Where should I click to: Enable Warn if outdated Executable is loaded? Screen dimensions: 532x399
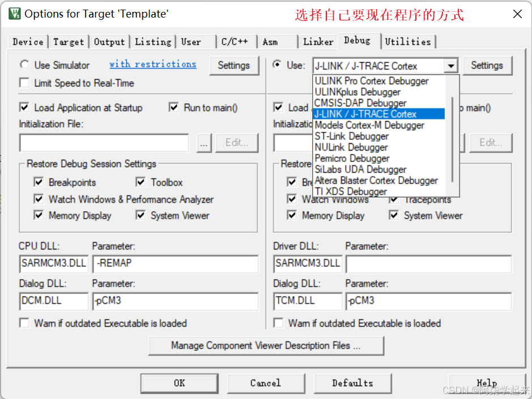pyautogui.click(x=24, y=323)
